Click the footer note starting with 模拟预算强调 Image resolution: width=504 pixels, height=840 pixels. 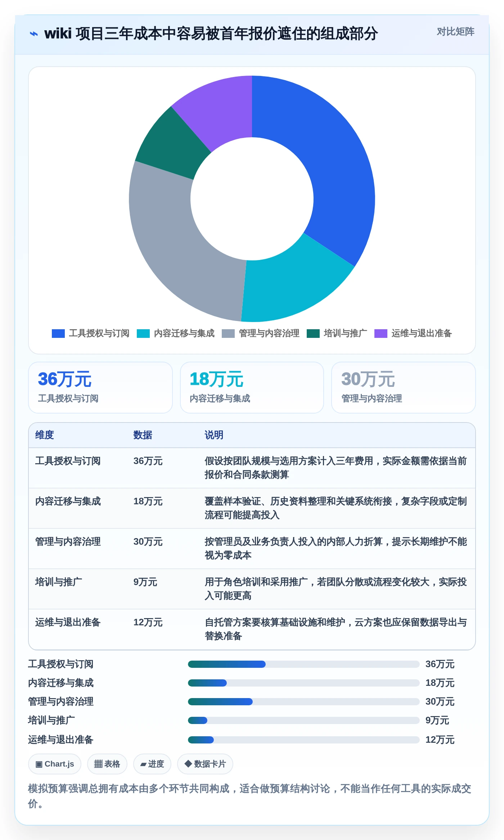pyautogui.click(x=250, y=796)
